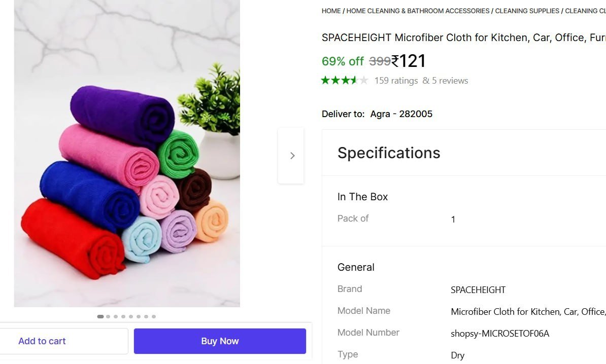Screen dimensions: 606x364
Task: Open the 159 ratings link
Action: tap(396, 80)
